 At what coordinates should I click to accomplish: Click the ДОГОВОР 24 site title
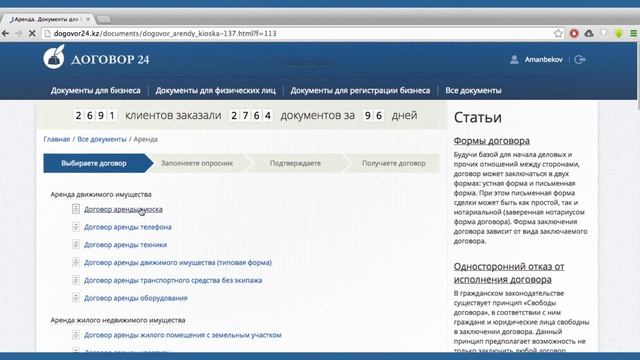[x=110, y=60]
